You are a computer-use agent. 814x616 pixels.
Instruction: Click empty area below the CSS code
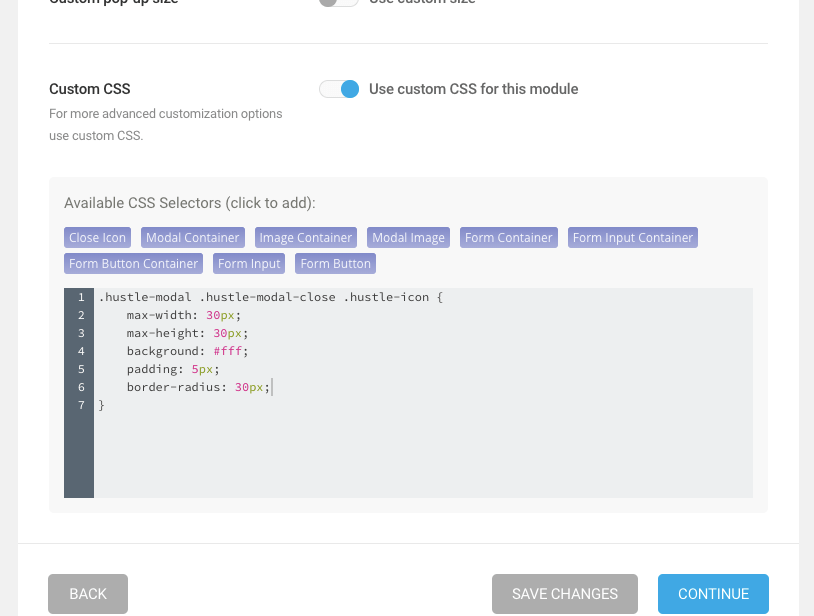(420, 455)
